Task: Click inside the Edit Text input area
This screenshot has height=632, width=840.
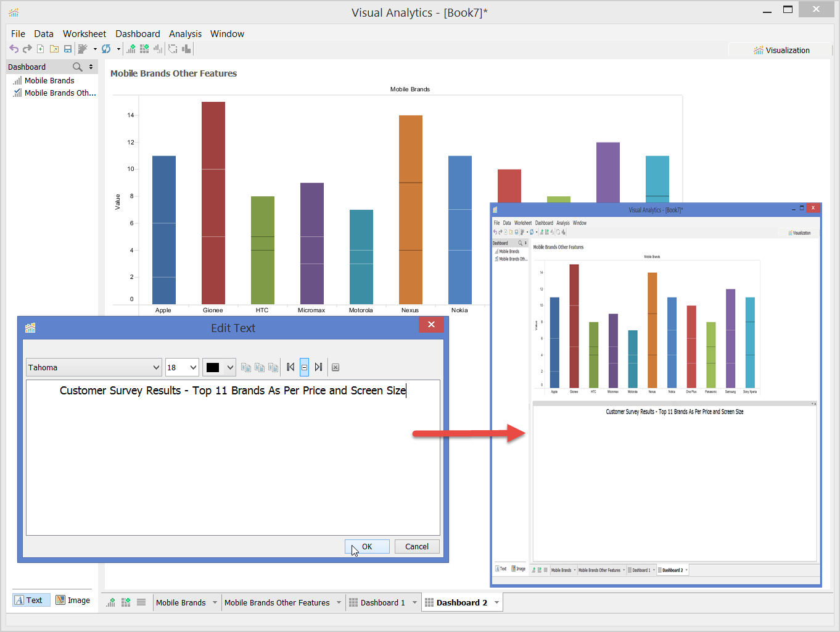Action: (233, 457)
